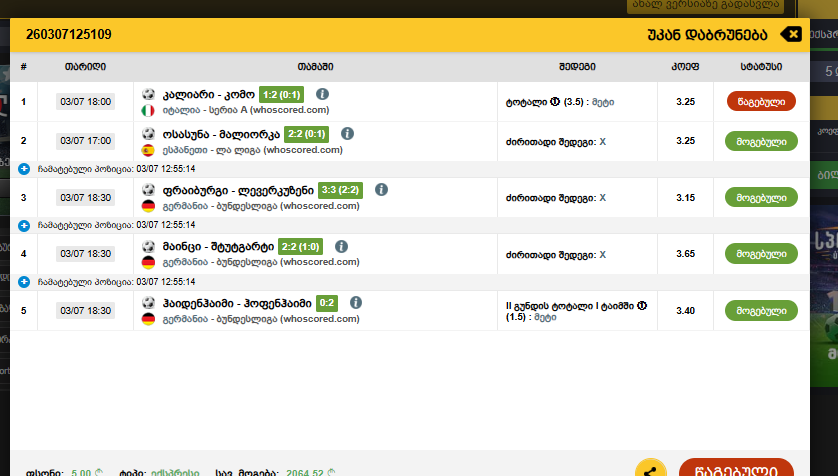The height and width of the screenshot is (476, 838).
Task: Click match name ფრაიბურგი - ლევერკუზენი
Action: [x=238, y=190]
